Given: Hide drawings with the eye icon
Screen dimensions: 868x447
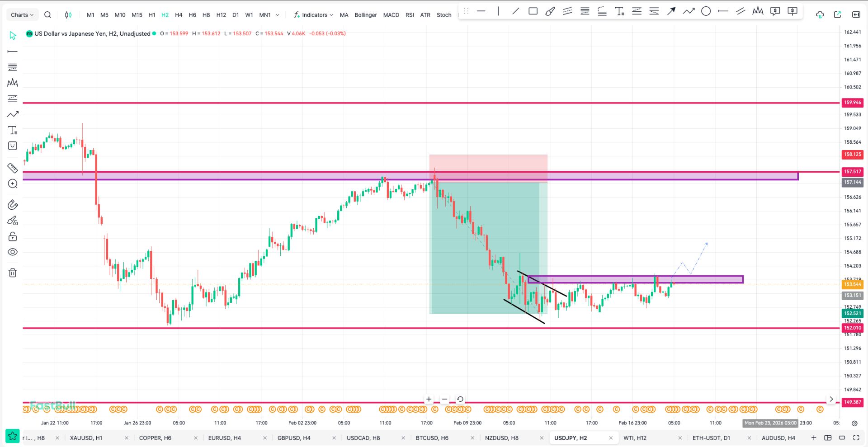Looking at the screenshot, I should coord(13,252).
